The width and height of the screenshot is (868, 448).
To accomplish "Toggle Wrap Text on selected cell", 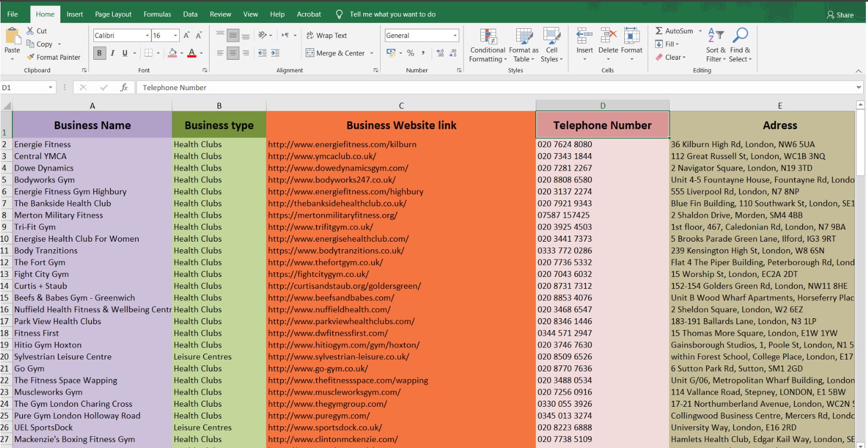I will [326, 35].
